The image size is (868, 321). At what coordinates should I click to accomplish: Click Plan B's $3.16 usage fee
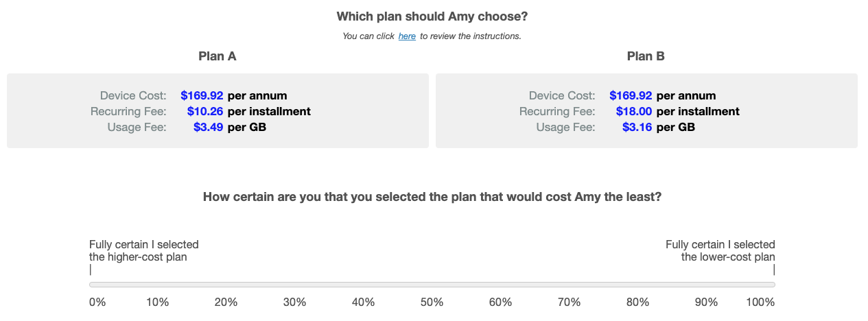tap(637, 127)
